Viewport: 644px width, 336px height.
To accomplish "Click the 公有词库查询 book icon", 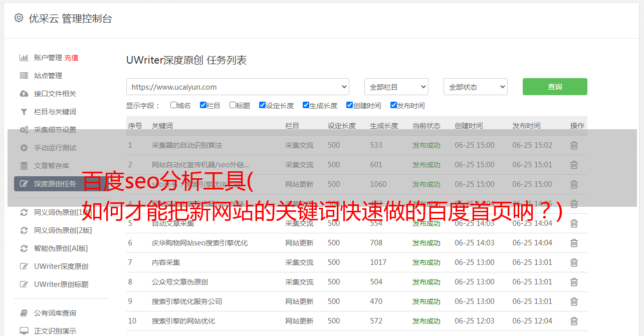I will 24,313.
